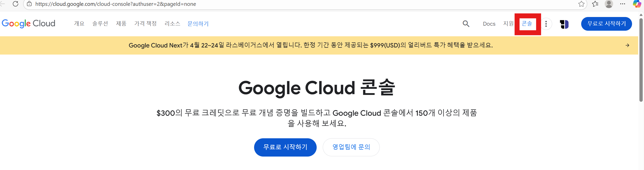Click the site info lock icon
This screenshot has width=644, height=170.
pos(30,4)
